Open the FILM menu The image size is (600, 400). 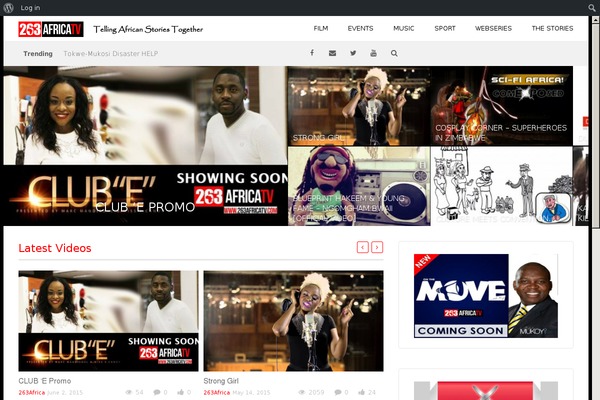(321, 28)
